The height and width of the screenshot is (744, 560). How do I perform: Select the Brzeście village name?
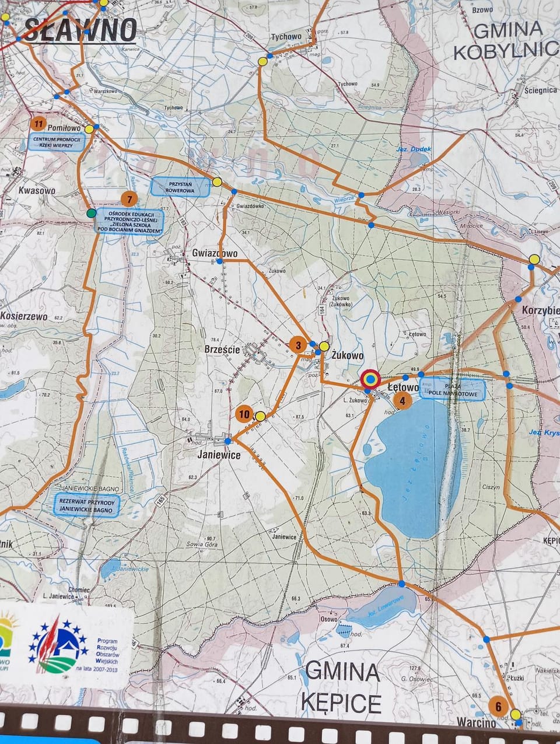(222, 350)
